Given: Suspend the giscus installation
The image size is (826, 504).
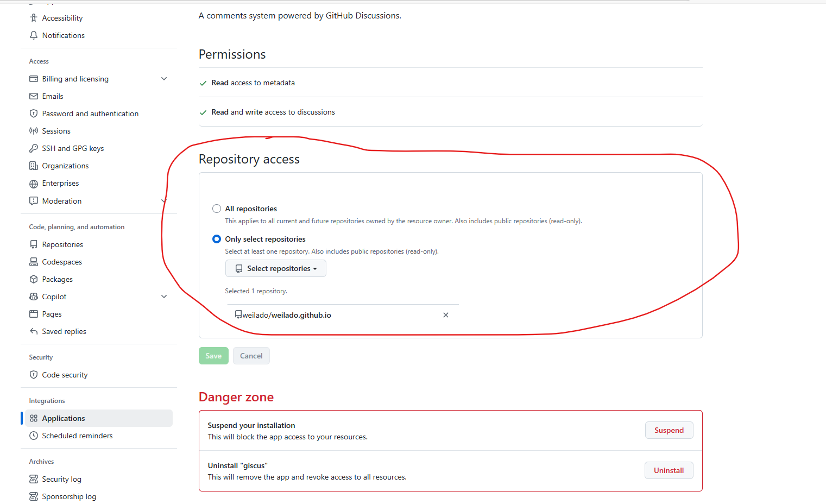Looking at the screenshot, I should (669, 430).
